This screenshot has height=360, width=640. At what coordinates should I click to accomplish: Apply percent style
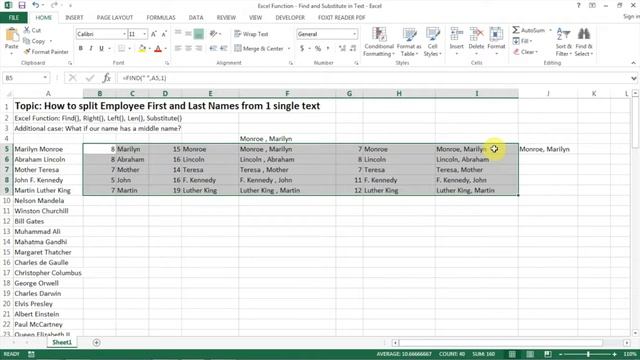pos(318,49)
